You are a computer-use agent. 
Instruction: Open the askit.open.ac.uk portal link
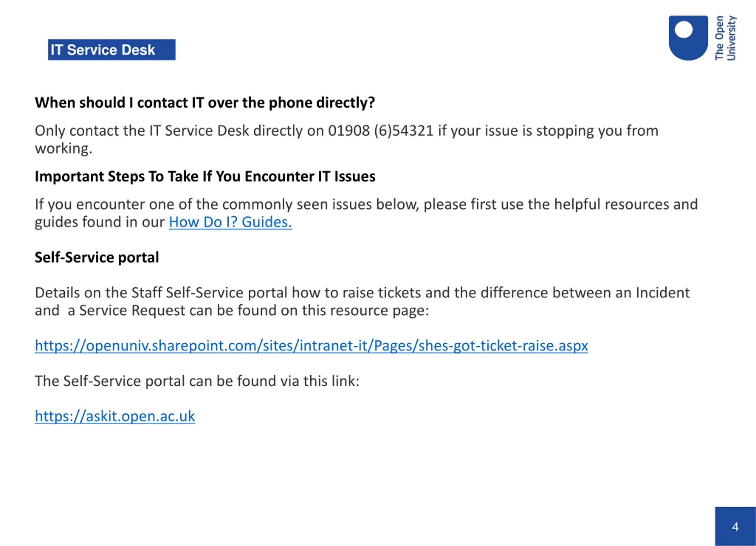tap(115, 416)
